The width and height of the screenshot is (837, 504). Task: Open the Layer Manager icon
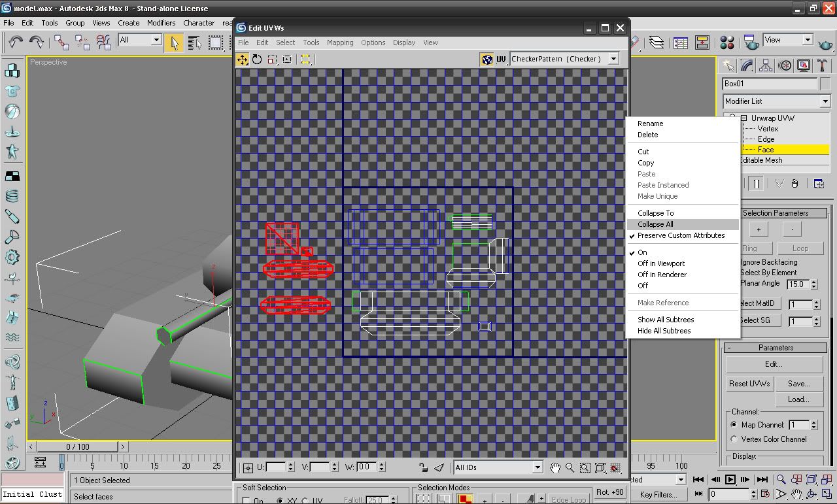coord(657,42)
